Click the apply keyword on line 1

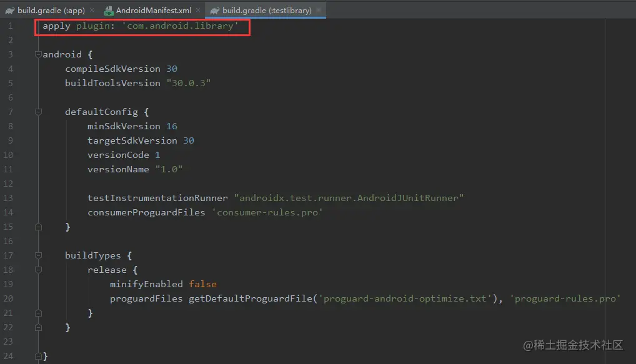56,26
